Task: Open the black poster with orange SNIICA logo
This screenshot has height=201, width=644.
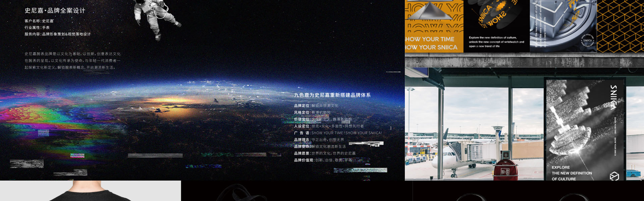Action: pyautogui.click(x=496, y=26)
